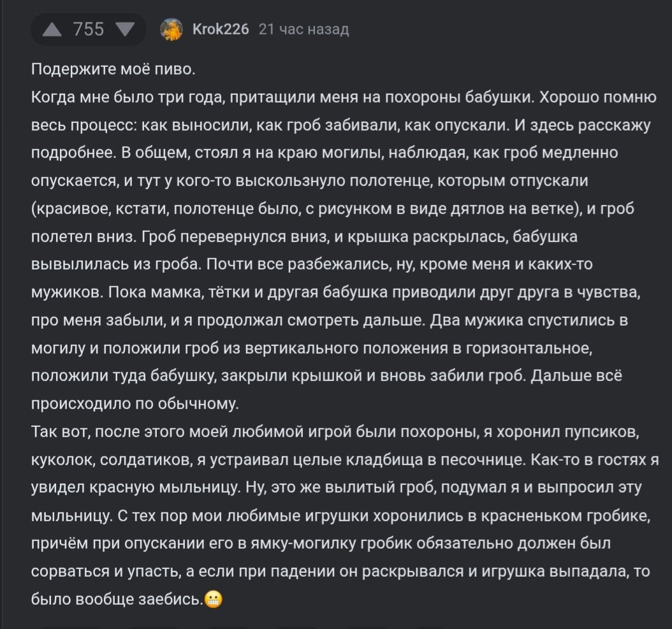Click the 755 rating score

(x=89, y=29)
